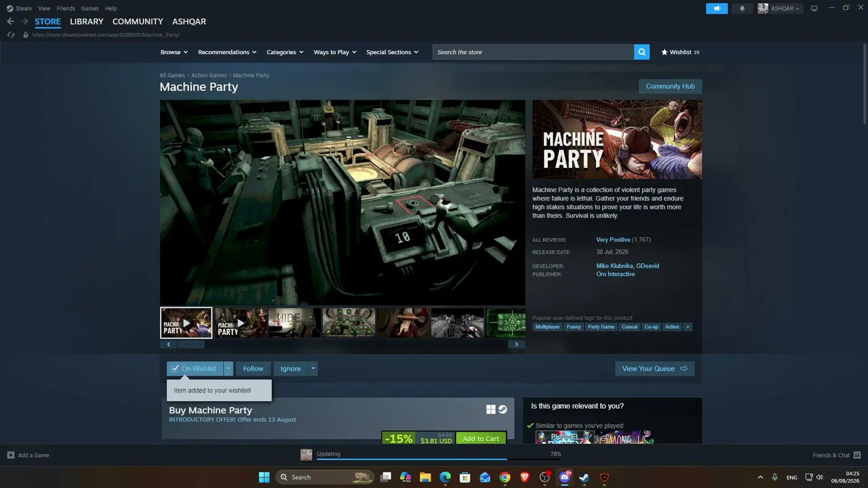Image resolution: width=868 pixels, height=488 pixels.
Task: Select the HIDE screenshot thumbnail
Action: pyautogui.click(x=294, y=323)
